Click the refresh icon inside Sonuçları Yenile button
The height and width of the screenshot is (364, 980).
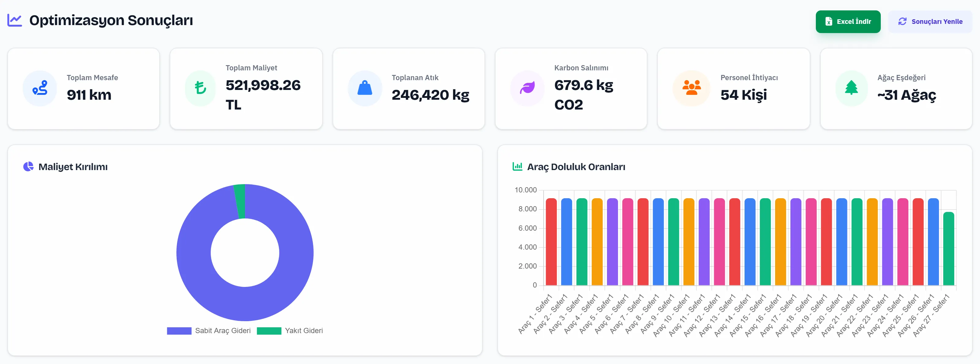(902, 22)
